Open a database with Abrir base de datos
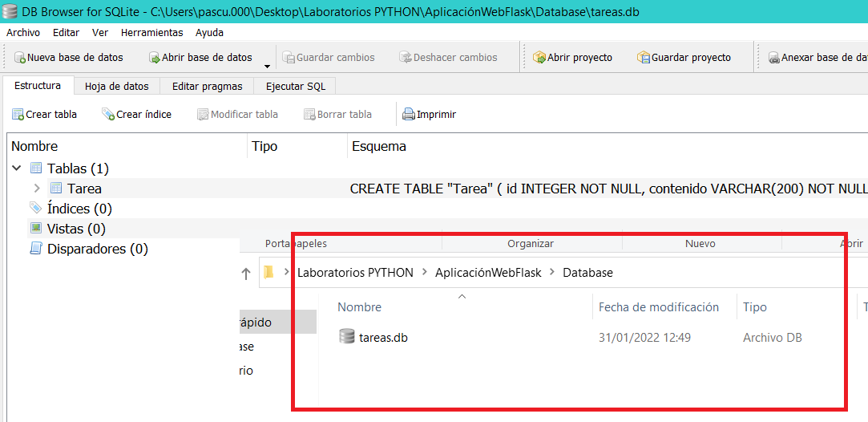868x422 pixels. [200, 58]
